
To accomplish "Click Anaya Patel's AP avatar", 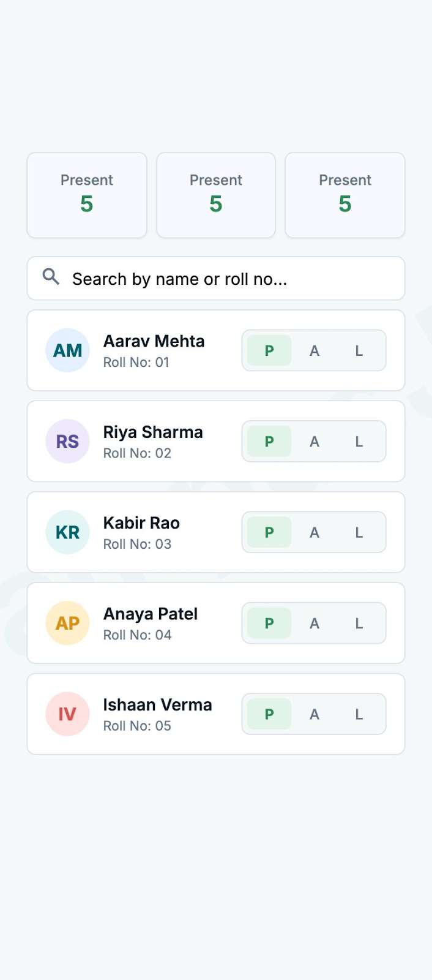I will point(68,623).
